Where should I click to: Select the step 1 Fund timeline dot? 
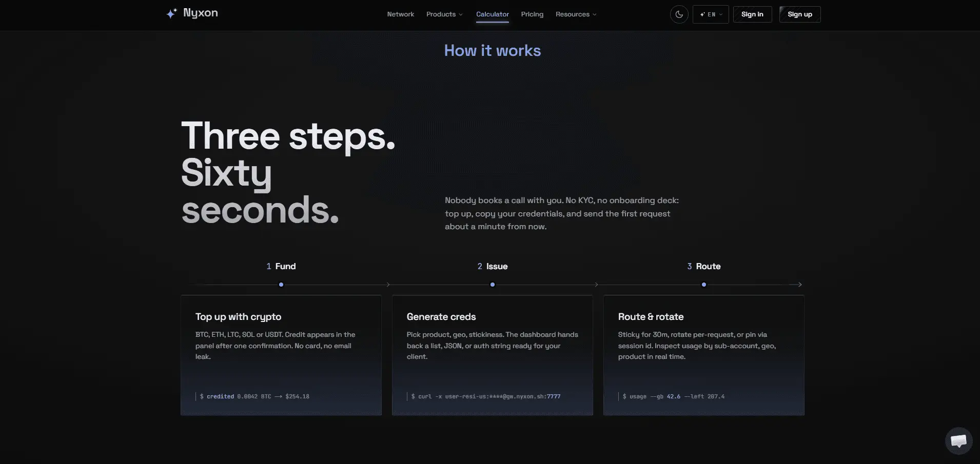281,285
